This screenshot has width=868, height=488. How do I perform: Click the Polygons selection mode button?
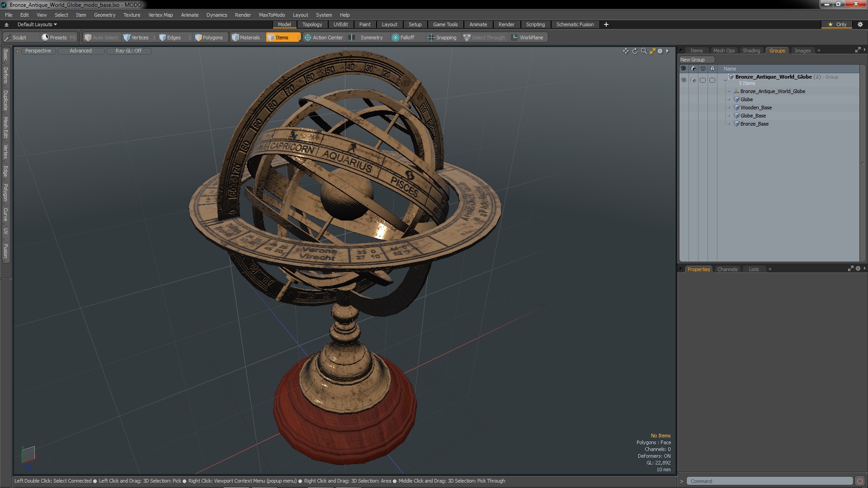pyautogui.click(x=209, y=38)
